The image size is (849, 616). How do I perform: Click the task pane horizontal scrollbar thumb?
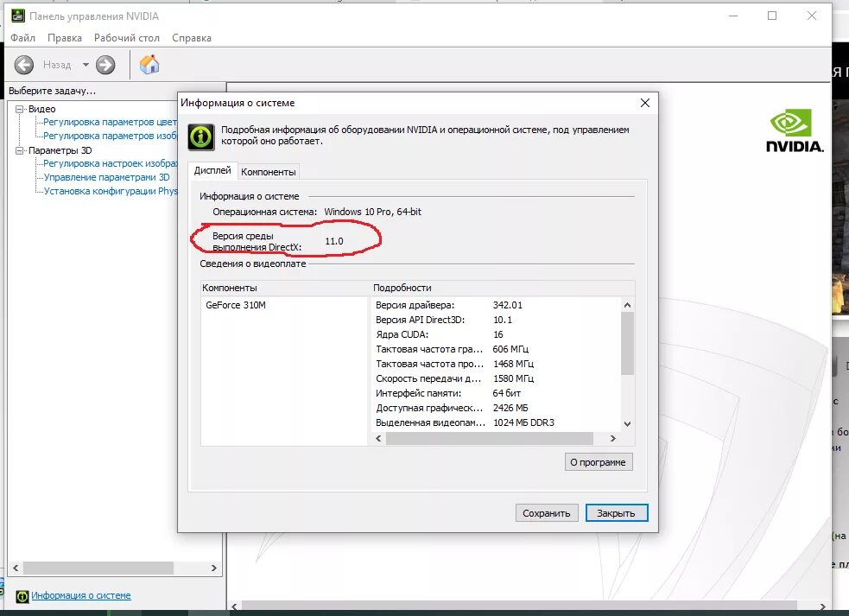click(98, 568)
